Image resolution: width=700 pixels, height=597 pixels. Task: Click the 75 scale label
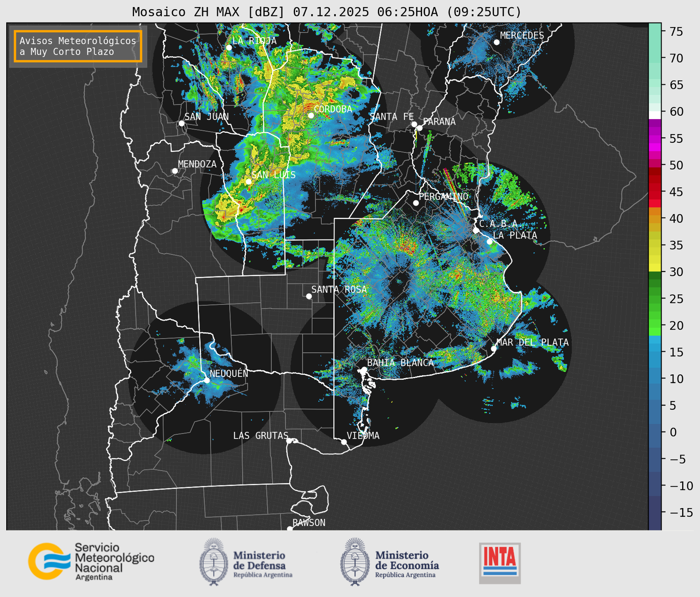point(676,32)
